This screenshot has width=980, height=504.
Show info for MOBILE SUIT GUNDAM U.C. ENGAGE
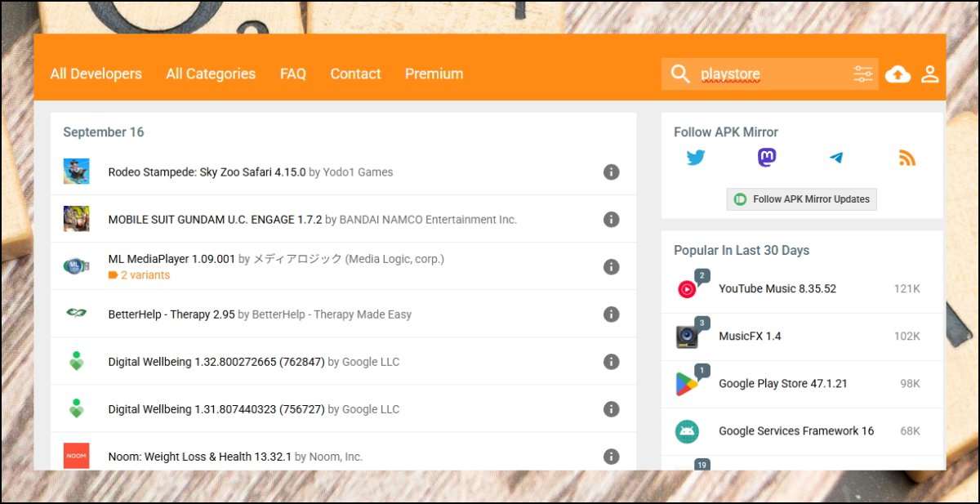(x=611, y=220)
